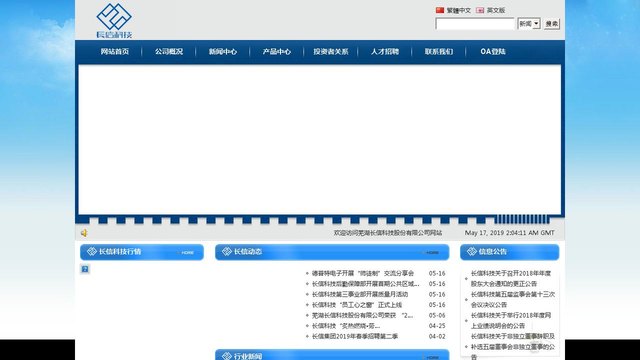Open the 联系我们 menu item
Viewport: 640px width, 360px height.
[x=438, y=51]
